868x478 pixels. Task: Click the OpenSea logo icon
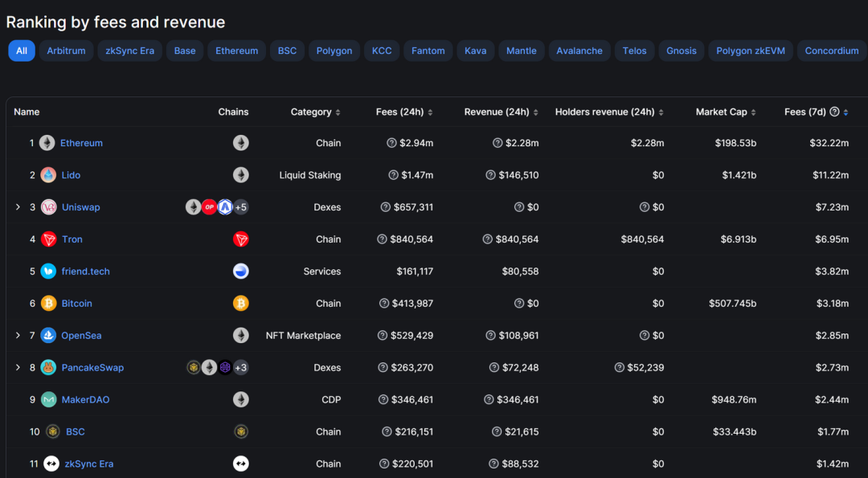click(49, 335)
